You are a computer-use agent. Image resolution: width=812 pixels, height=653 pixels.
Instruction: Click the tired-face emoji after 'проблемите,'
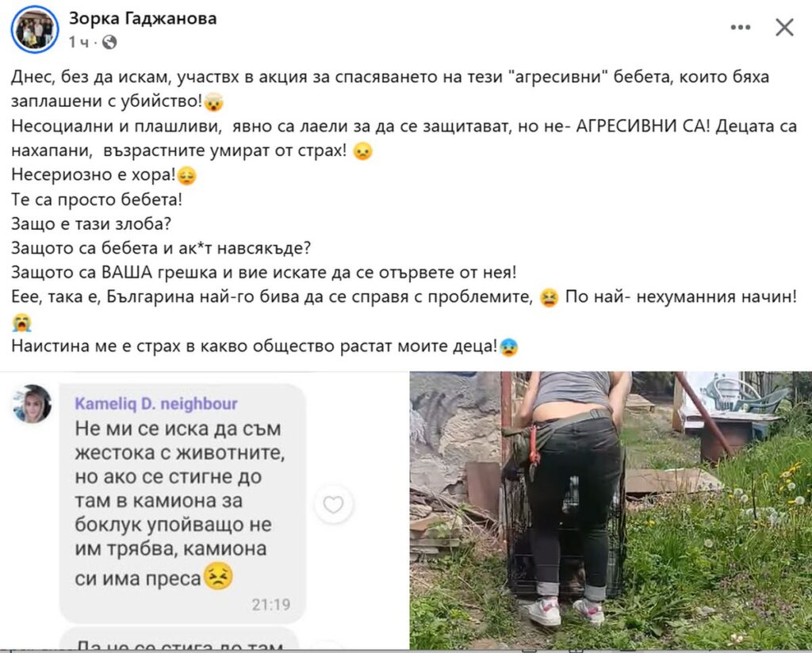coord(549,298)
